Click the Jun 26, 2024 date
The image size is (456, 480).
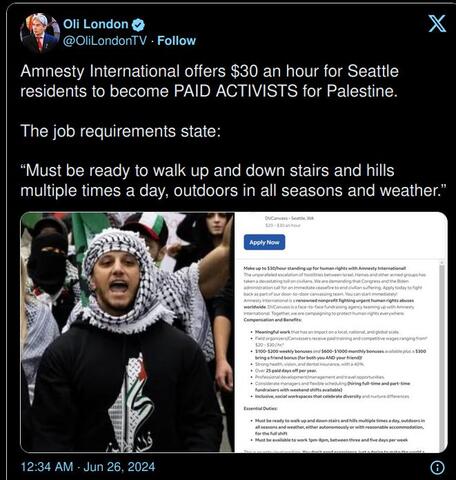pos(119,467)
